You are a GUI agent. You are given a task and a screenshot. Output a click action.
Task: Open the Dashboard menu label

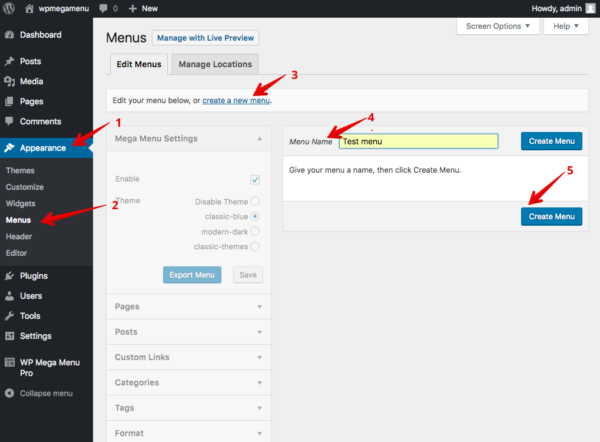[x=41, y=35]
